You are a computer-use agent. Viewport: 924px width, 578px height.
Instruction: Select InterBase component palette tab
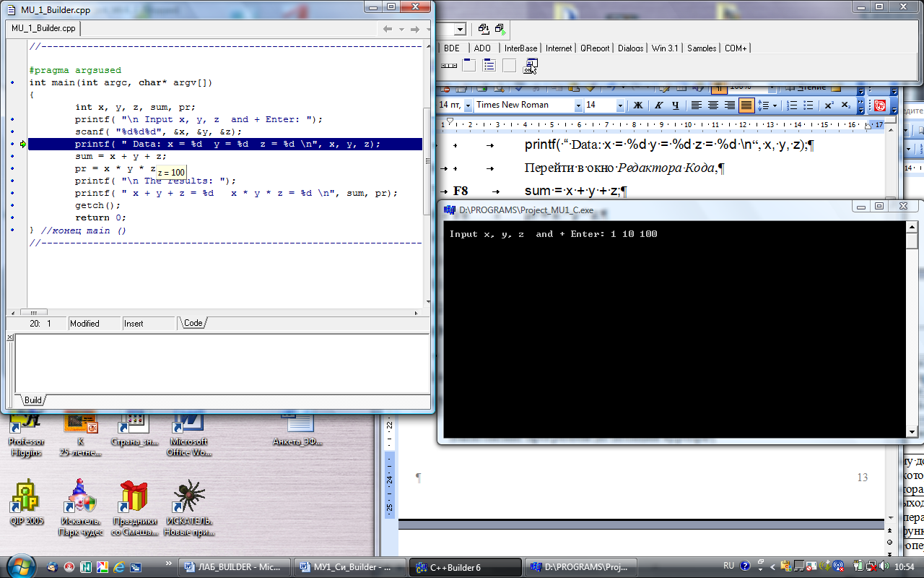point(520,48)
